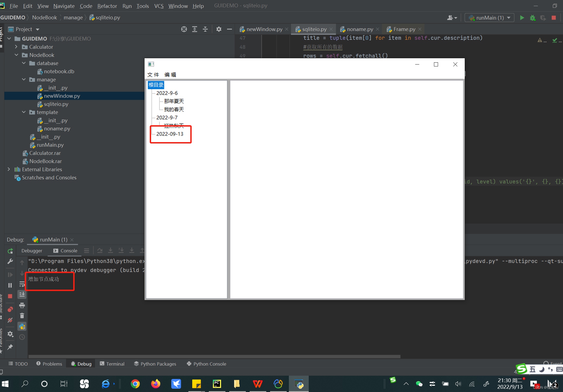Open the Windows Start menu
The width and height of the screenshot is (563, 392).
(x=5, y=384)
